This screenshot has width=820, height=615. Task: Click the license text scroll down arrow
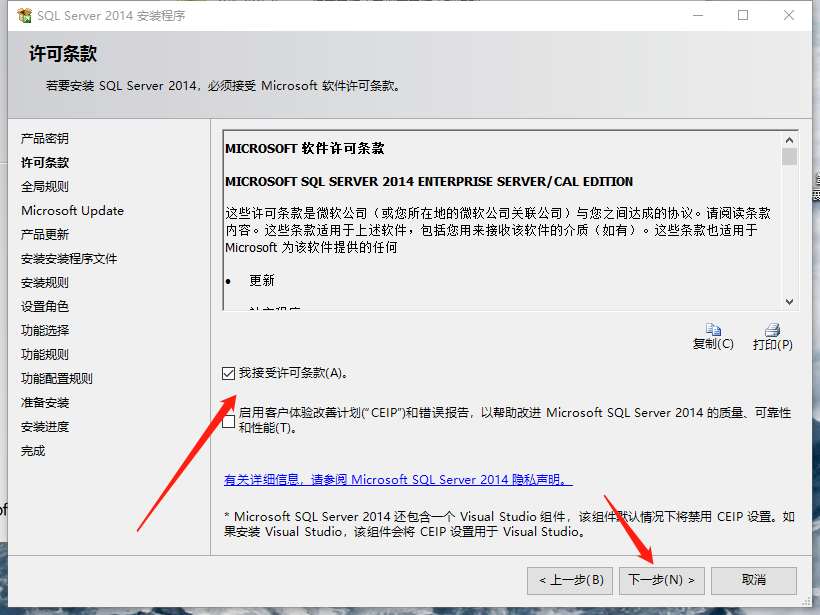coord(789,302)
